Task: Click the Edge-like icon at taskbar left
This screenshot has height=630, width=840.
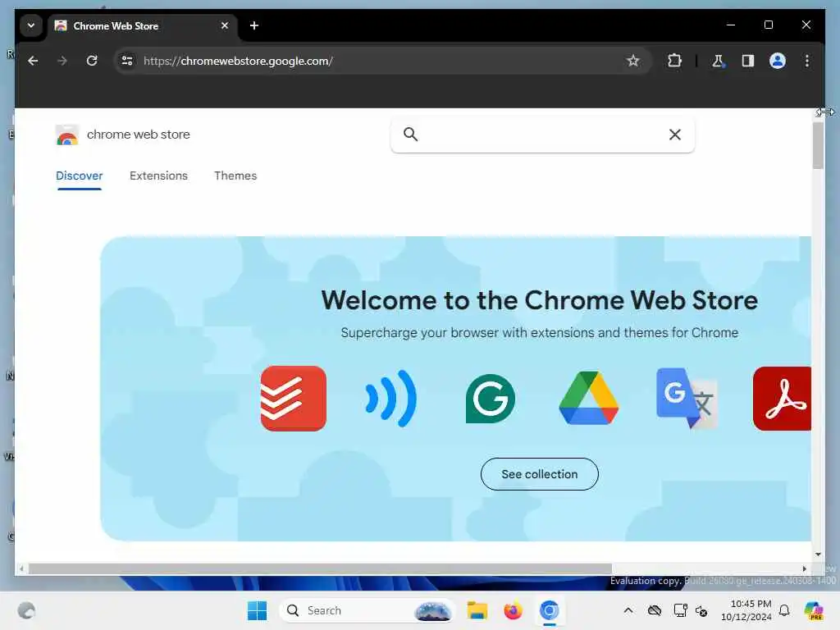Action: 26,610
